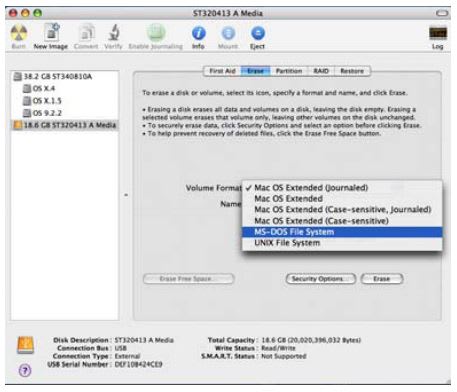
Task: Click the S.M.A.R.T. Status Not Supported text
Action: click(284, 356)
